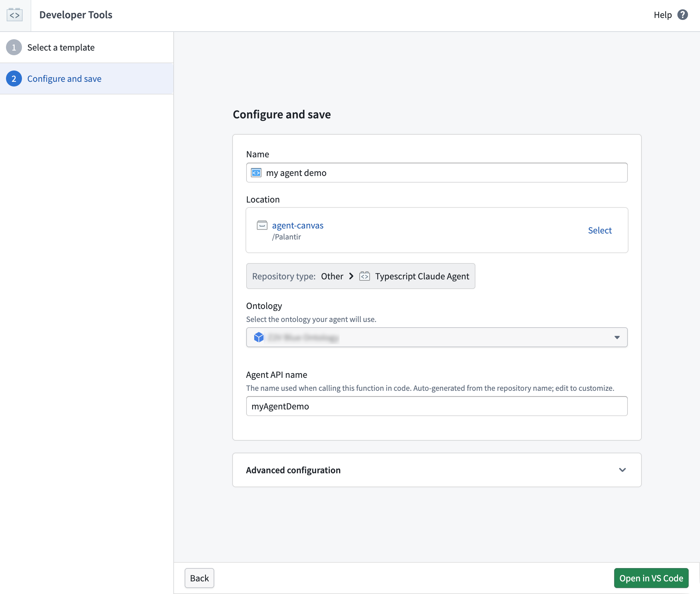Click the Select location link
This screenshot has height=594, width=700.
(x=600, y=230)
